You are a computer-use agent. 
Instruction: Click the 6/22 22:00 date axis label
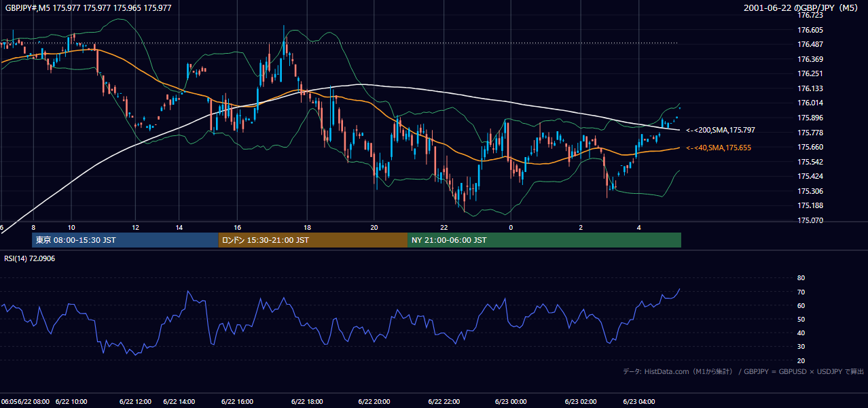(x=444, y=402)
